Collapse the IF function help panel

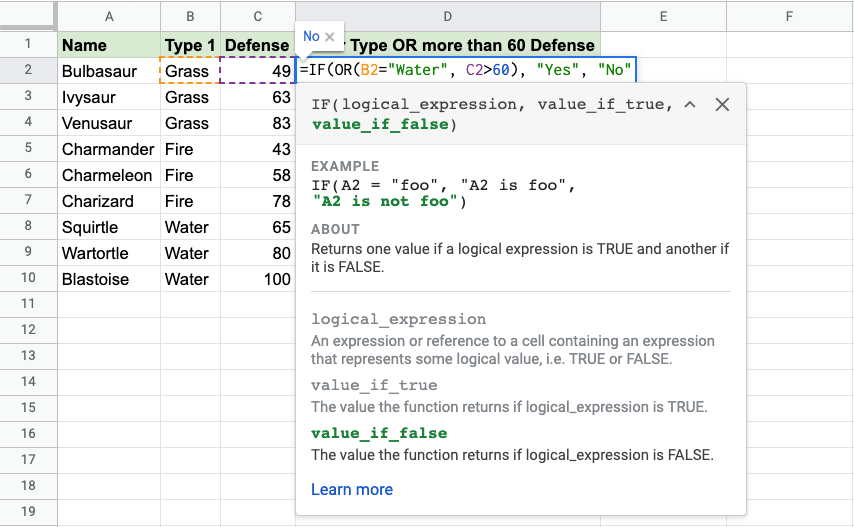pos(690,105)
